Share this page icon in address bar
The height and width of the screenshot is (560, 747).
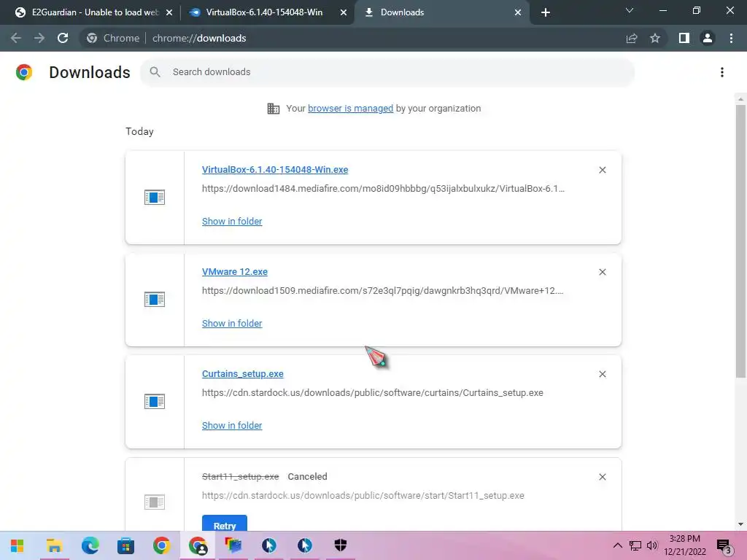(632, 38)
